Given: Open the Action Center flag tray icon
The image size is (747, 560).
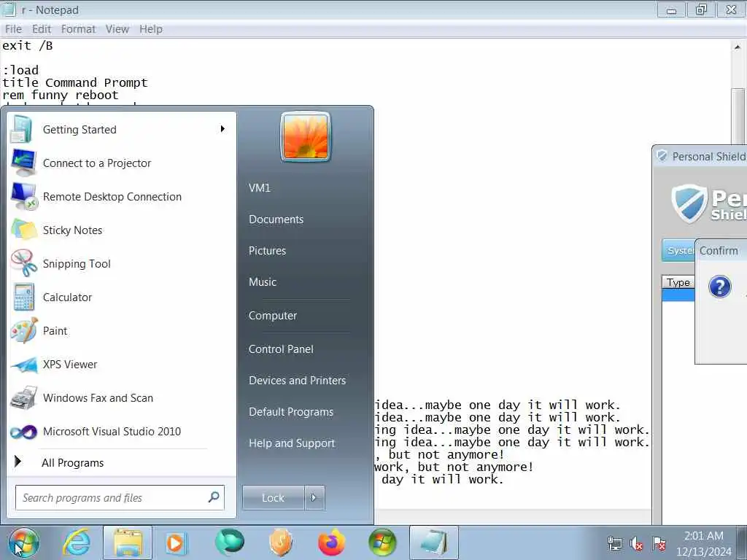Looking at the screenshot, I should (x=659, y=543).
